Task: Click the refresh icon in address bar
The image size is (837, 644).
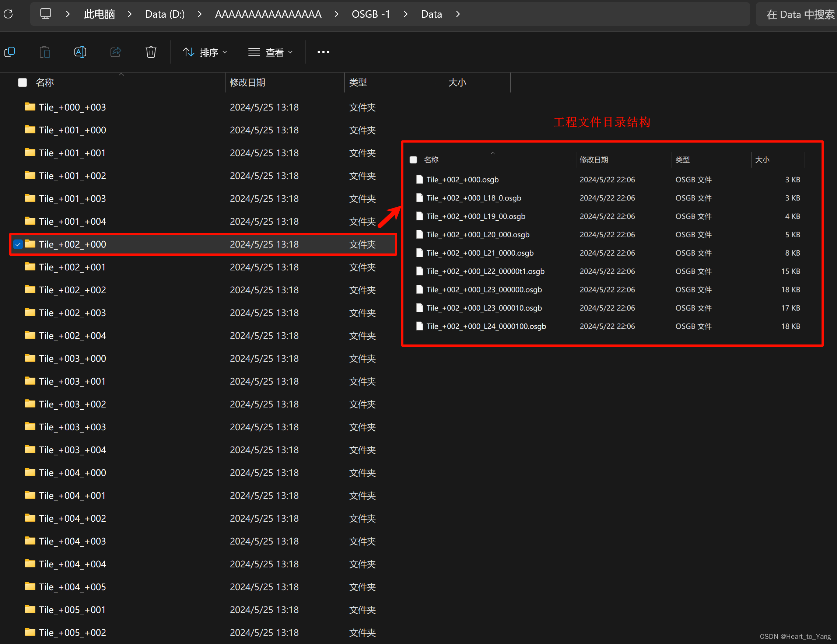Action: pos(8,14)
